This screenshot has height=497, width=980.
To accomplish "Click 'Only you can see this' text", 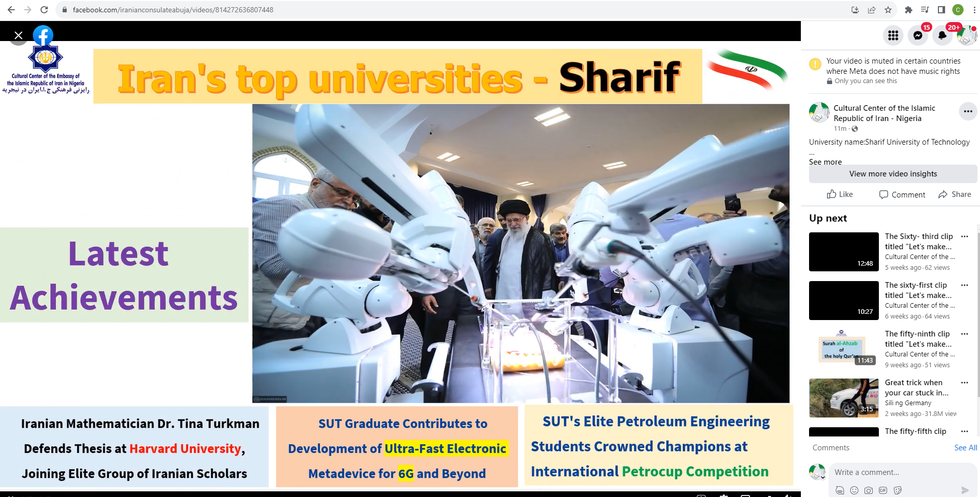I will 866,81.
